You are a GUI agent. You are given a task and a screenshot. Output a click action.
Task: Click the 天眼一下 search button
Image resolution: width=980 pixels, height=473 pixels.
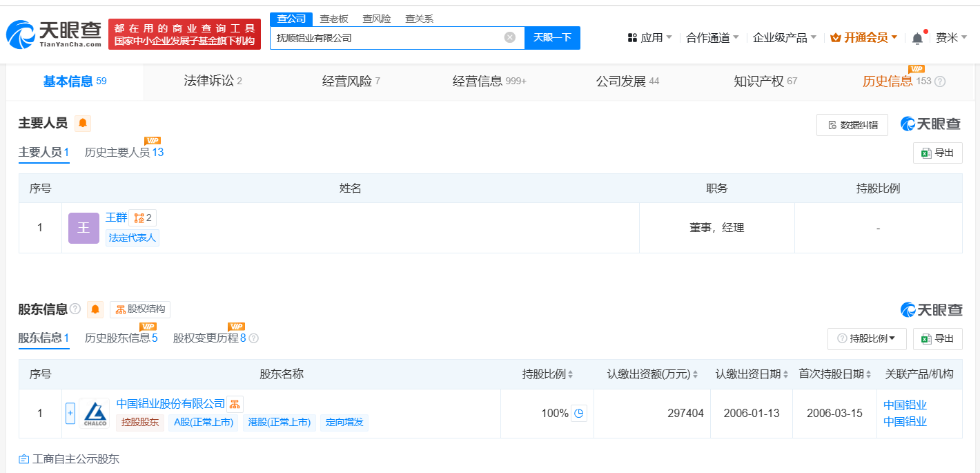(552, 38)
